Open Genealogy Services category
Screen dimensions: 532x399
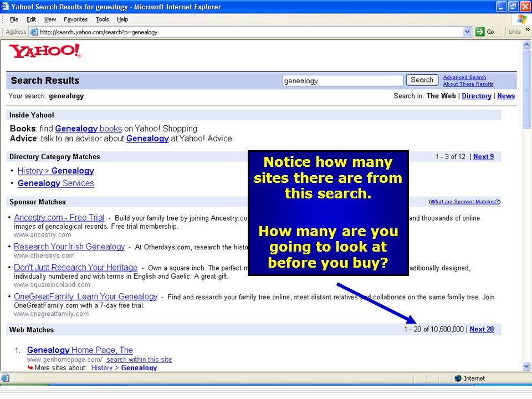55,183
